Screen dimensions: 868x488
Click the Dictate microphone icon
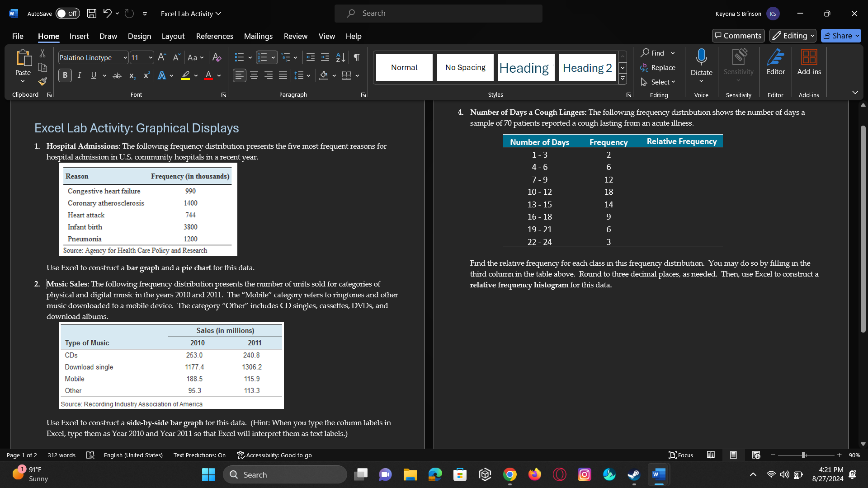coord(701,58)
